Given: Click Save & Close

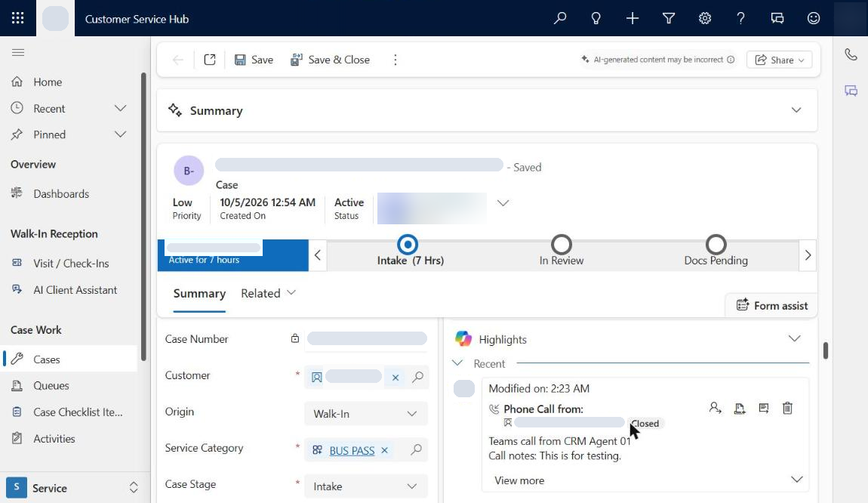Looking at the screenshot, I should (330, 60).
